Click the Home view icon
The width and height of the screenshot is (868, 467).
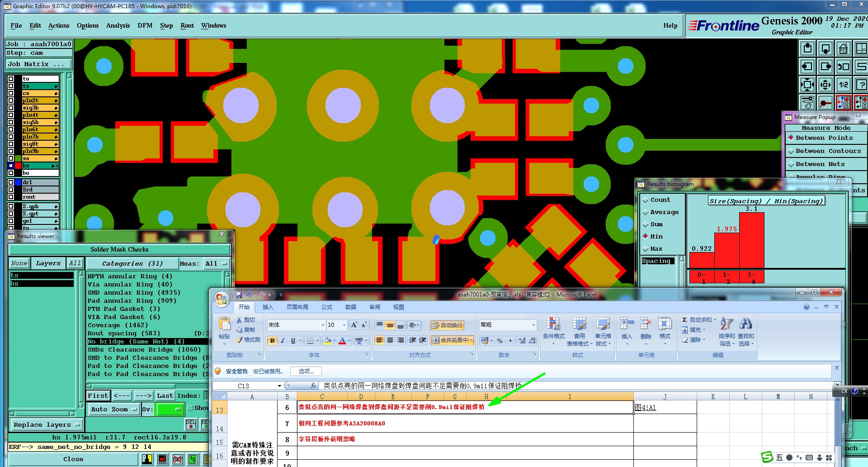pos(844,48)
